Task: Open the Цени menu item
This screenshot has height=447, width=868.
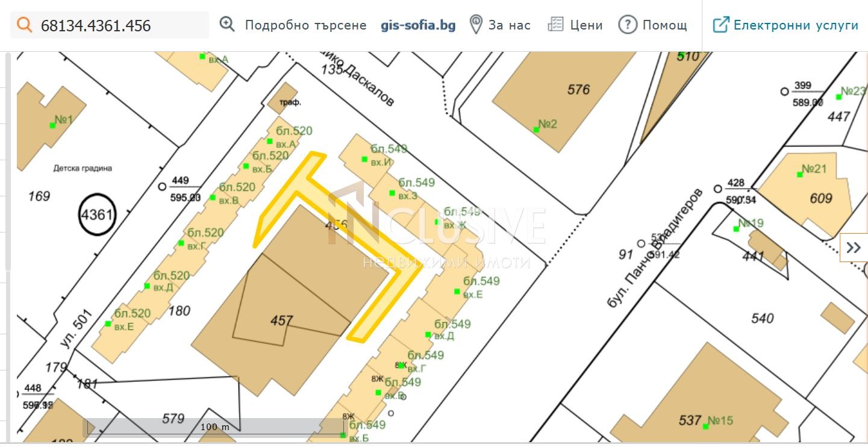Action: tap(586, 25)
